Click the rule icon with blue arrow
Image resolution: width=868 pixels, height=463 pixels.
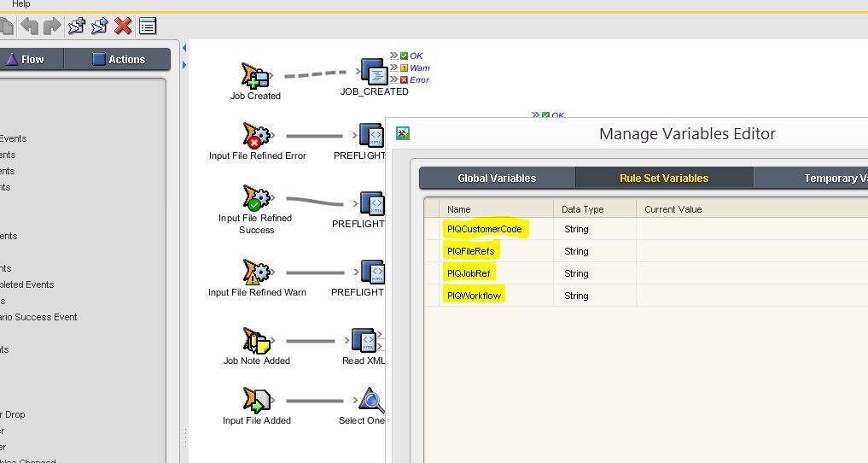click(x=100, y=26)
